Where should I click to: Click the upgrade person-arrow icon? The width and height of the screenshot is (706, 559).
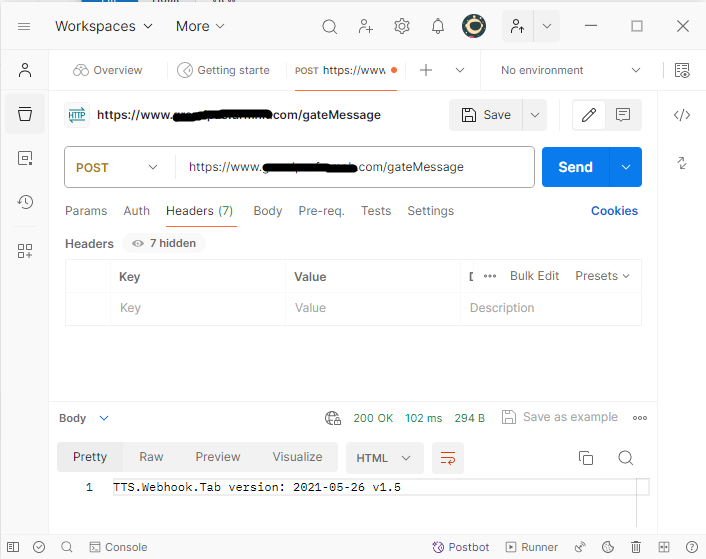pos(517,27)
